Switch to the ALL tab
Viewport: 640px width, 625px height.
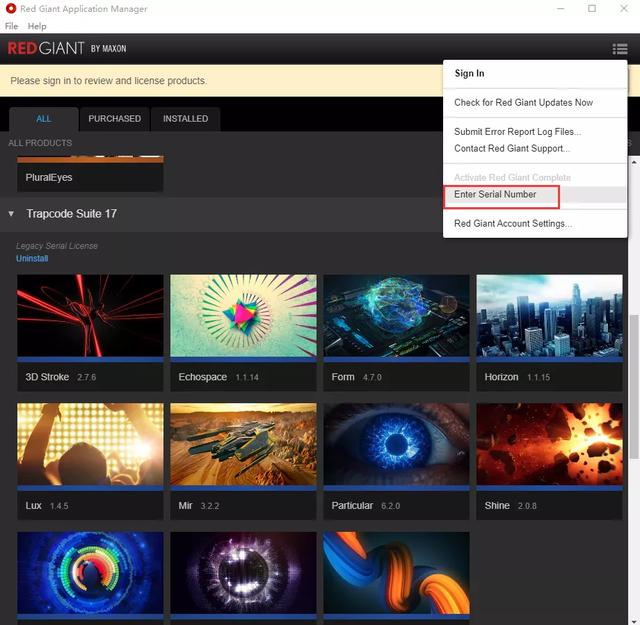click(x=44, y=119)
